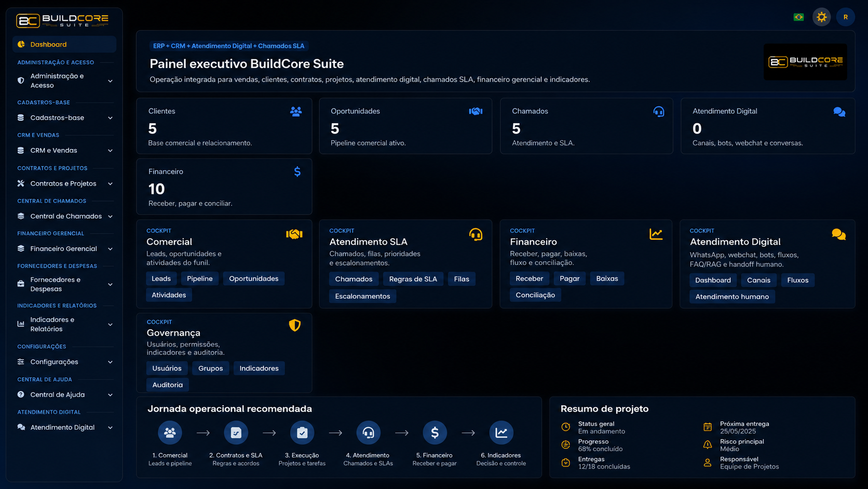
Task: Click the Grupos chip
Action: coord(210,368)
